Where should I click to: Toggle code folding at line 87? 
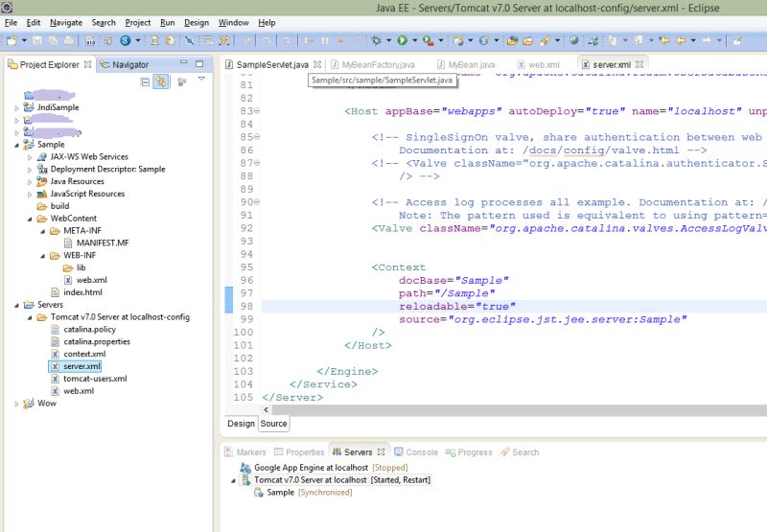pos(257,163)
